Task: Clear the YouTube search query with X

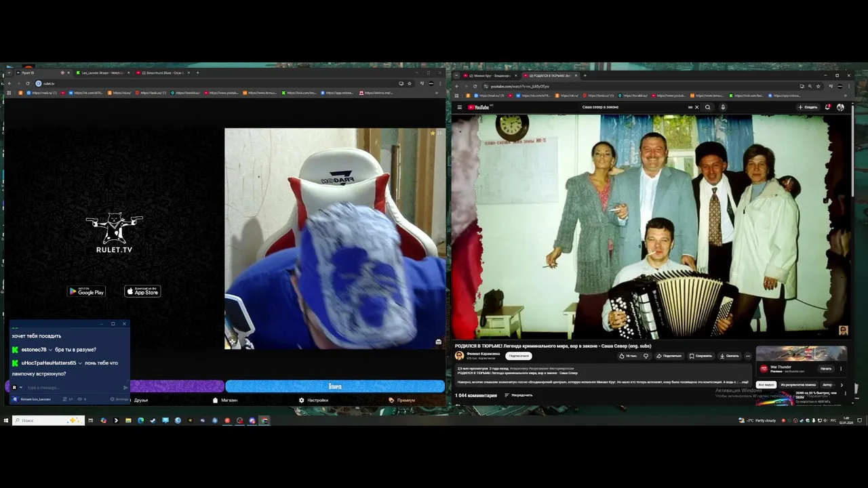Action: [x=696, y=107]
